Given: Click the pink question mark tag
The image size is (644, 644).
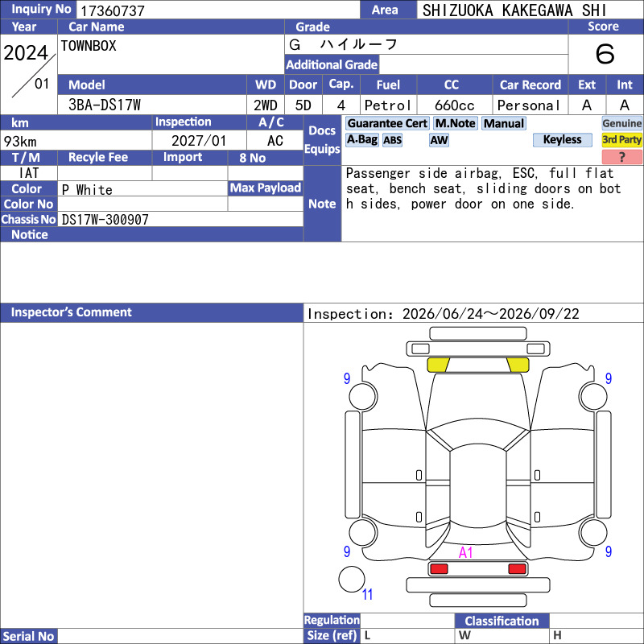Looking at the screenshot, I should 621,157.
